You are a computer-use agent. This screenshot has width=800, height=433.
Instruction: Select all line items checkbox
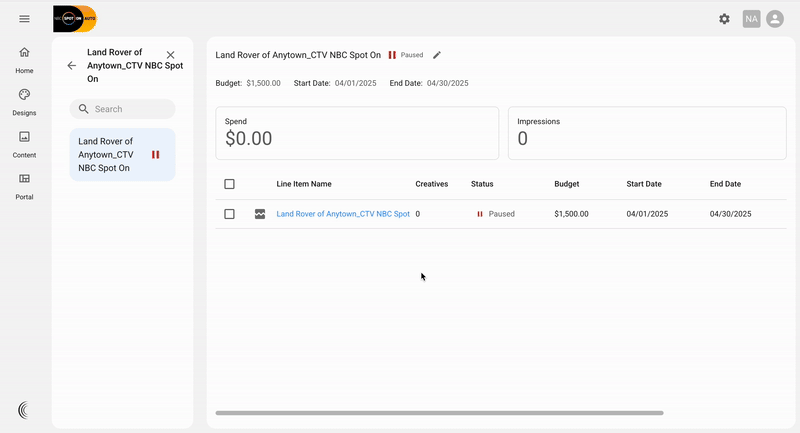point(229,184)
